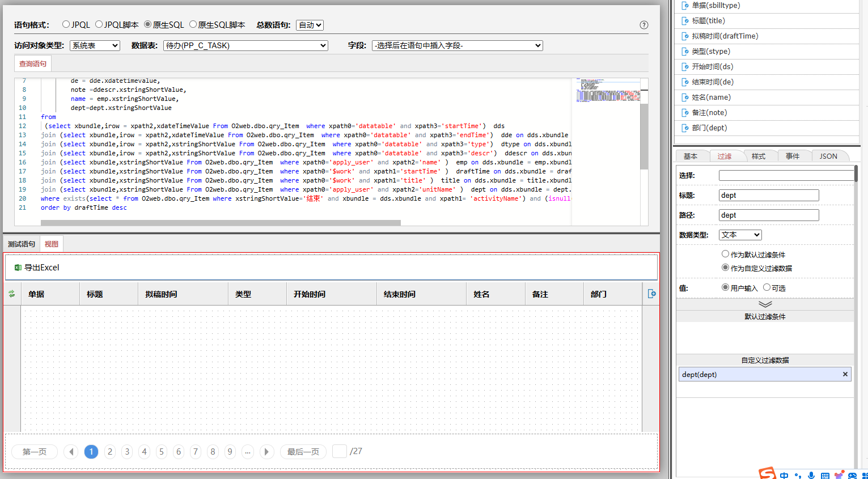Select the JPQL statement format radio
Image resolution: width=868 pixels, height=479 pixels.
pyautogui.click(x=66, y=24)
